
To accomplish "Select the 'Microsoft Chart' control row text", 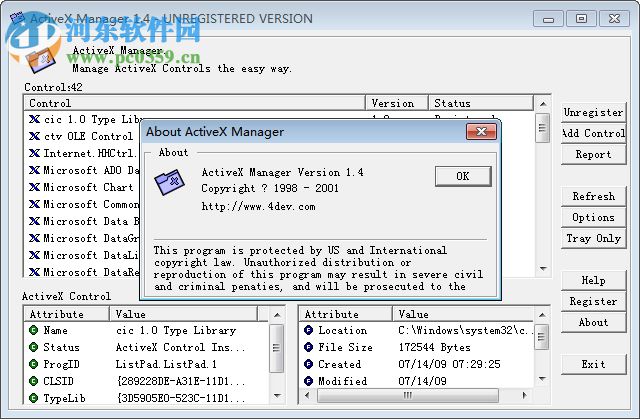I will 88,187.
